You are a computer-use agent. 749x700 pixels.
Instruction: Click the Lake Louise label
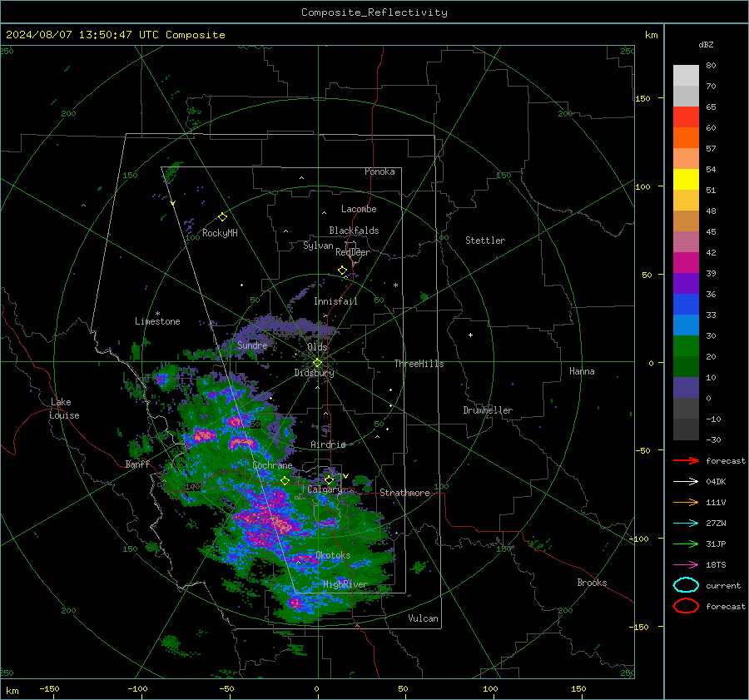[65, 409]
